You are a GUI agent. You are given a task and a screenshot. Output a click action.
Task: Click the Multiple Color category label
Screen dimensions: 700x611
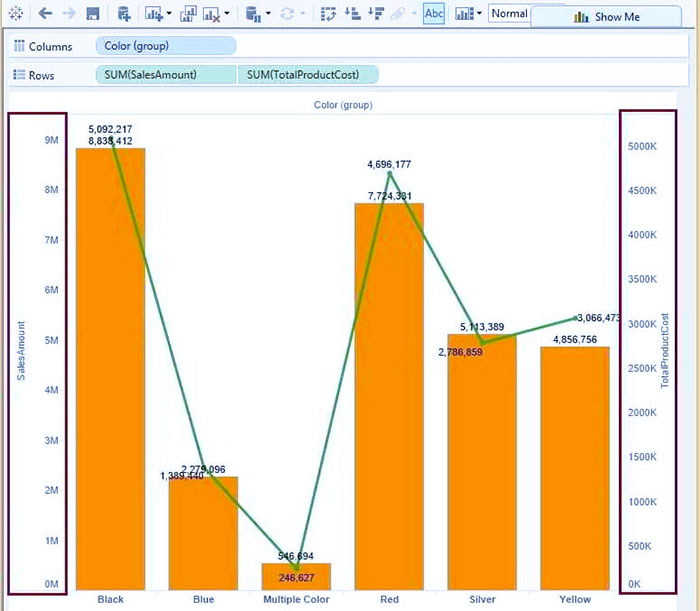tap(296, 599)
